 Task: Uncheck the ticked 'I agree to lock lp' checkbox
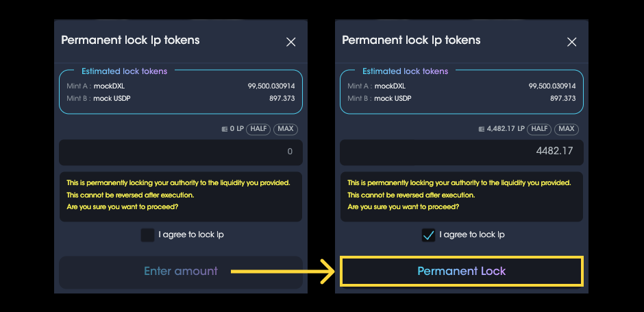point(428,235)
